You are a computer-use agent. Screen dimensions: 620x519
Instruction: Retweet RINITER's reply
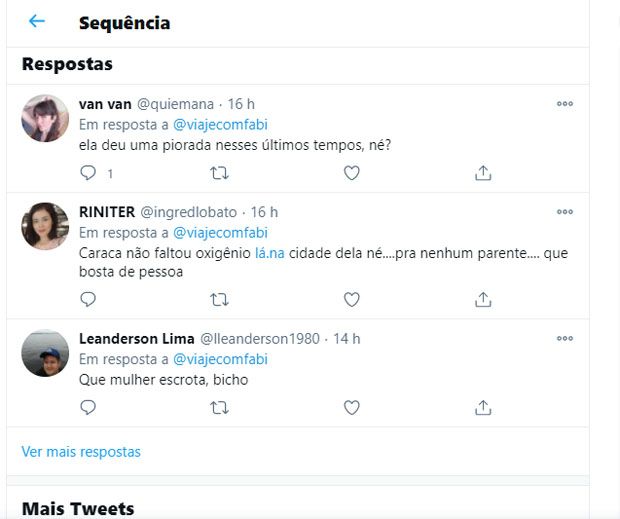pyautogui.click(x=220, y=299)
